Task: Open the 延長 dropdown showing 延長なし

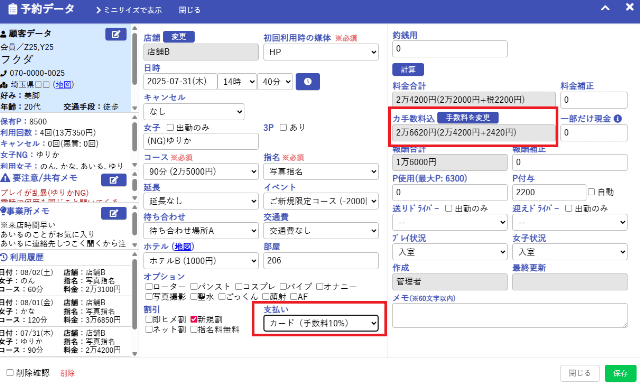Action: [201, 201]
